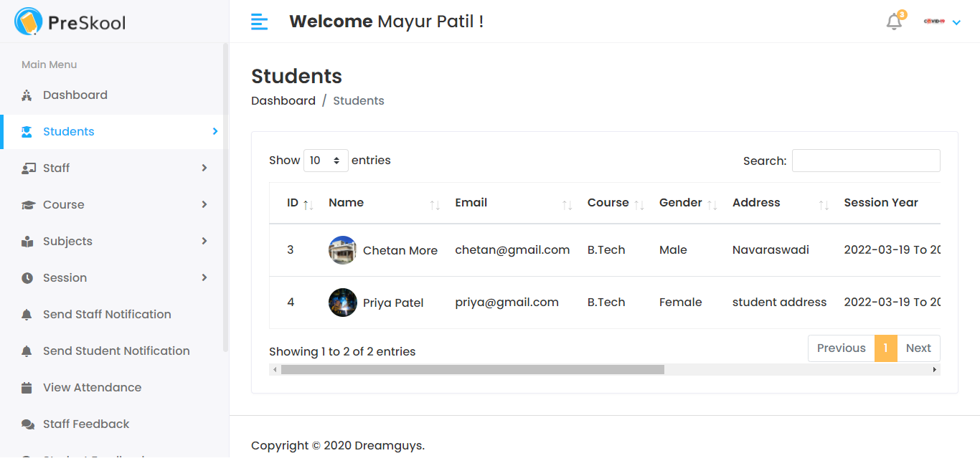Go to next page with Next button
This screenshot has height=476, width=980.
[x=918, y=348]
